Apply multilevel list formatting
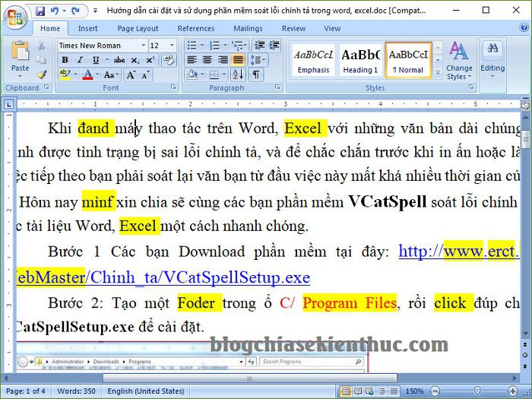 tap(236, 46)
